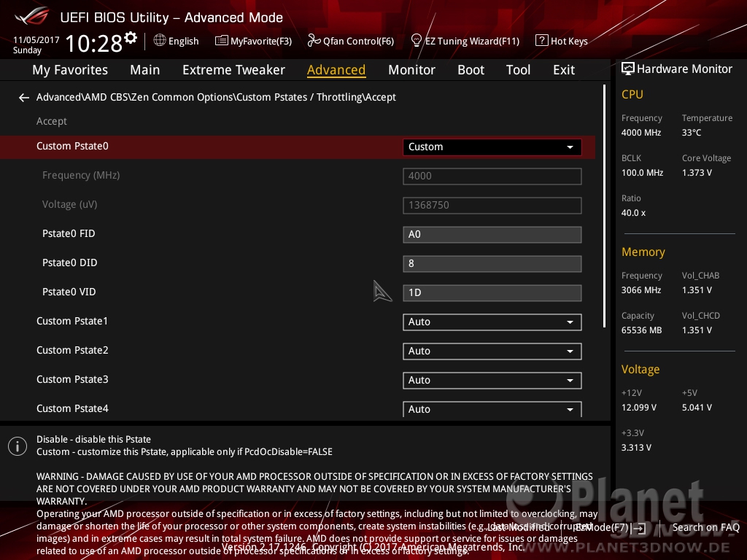Select the Accept option
Viewport: 747px width, 560px height.
pyautogui.click(x=52, y=121)
